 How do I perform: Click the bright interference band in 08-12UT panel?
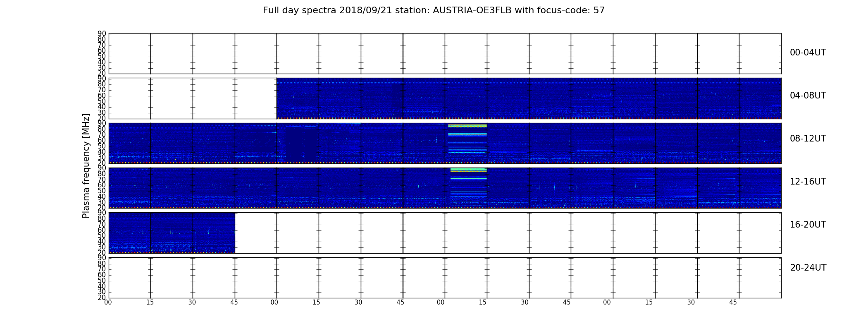[x=467, y=139]
